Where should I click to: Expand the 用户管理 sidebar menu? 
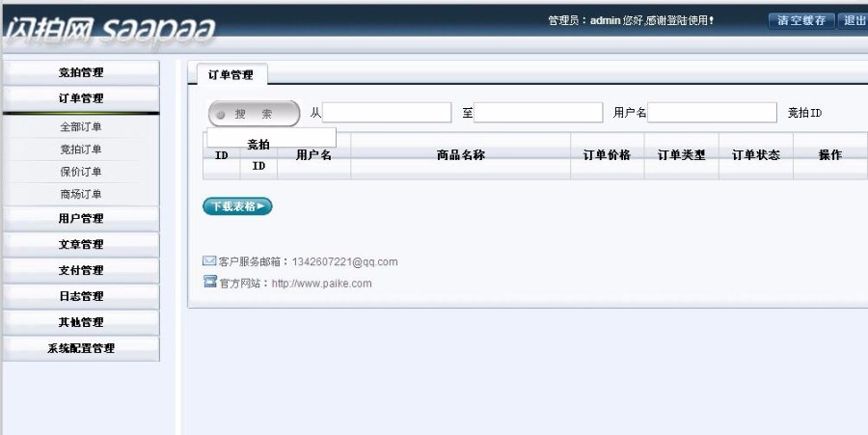(81, 219)
